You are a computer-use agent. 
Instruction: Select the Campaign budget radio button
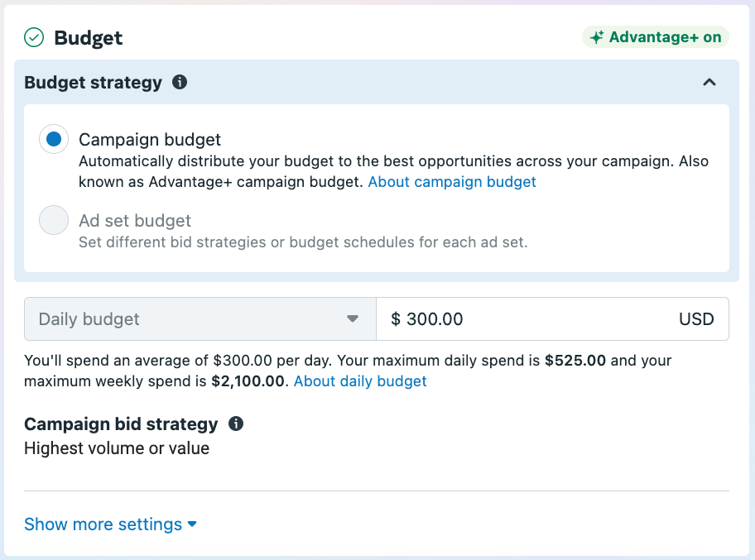point(54,140)
